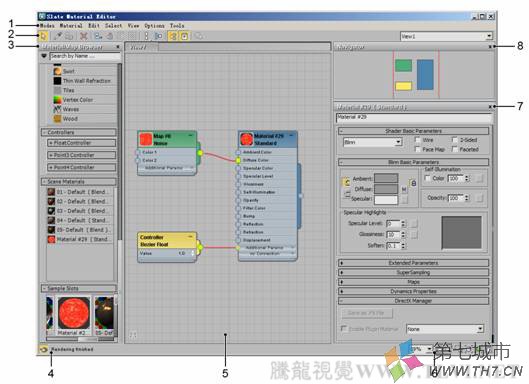Expand the Extended Parameters rollout
Screen dimensions: 529x384
tap(413, 263)
